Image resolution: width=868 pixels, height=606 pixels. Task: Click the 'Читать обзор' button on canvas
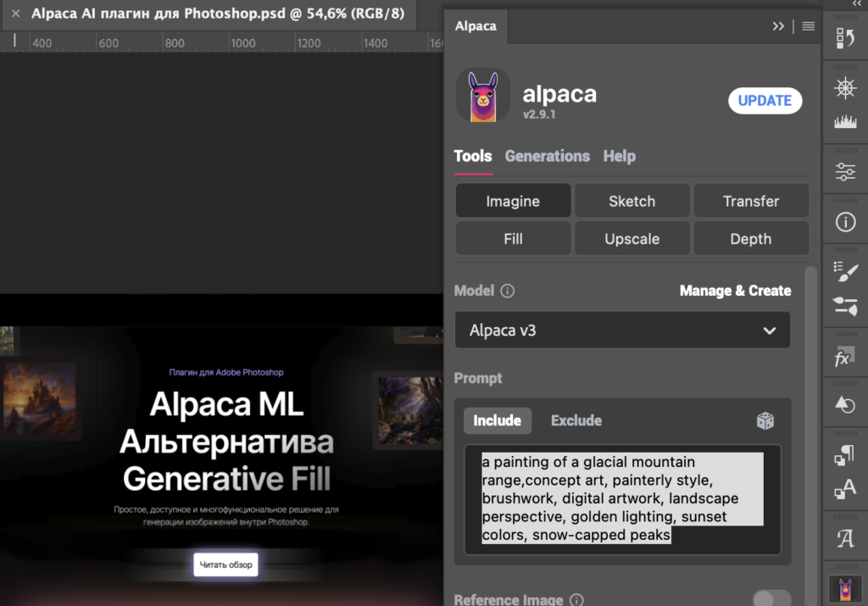tap(225, 564)
